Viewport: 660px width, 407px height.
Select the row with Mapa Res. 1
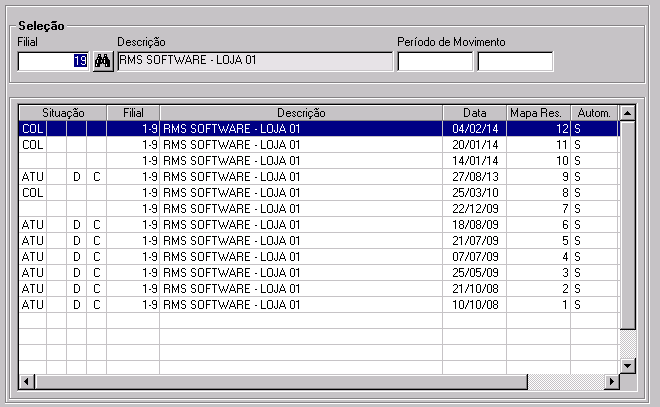click(x=300, y=305)
